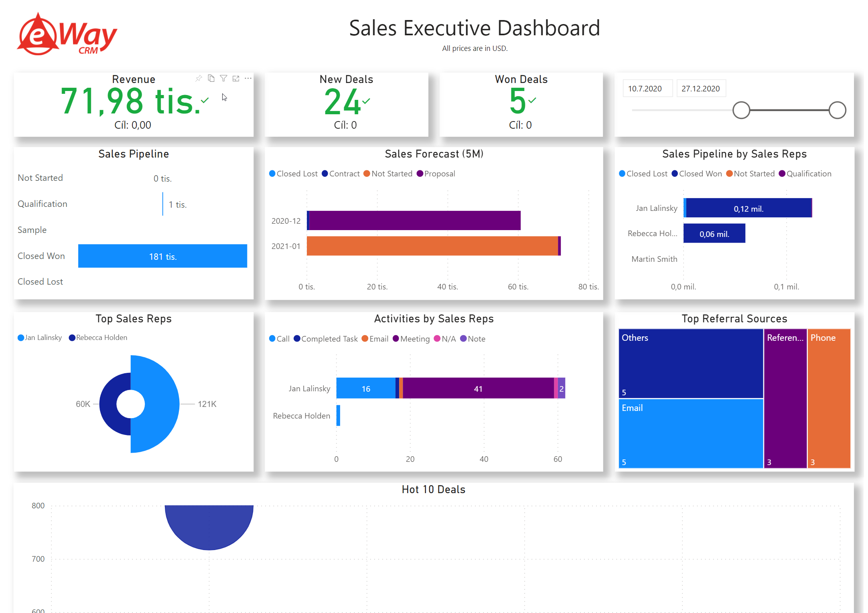
Task: Select the dark blue 60K donut slice
Action: 108,404
